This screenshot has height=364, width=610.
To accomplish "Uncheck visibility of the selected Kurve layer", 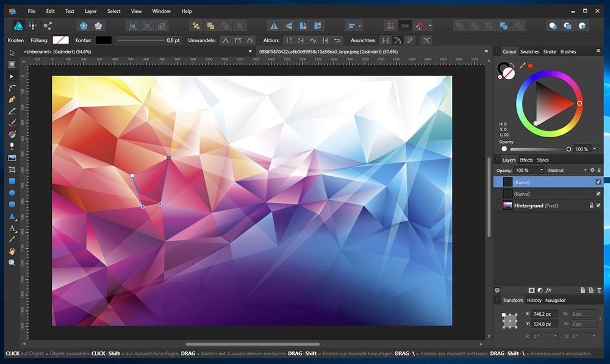I will (598, 182).
